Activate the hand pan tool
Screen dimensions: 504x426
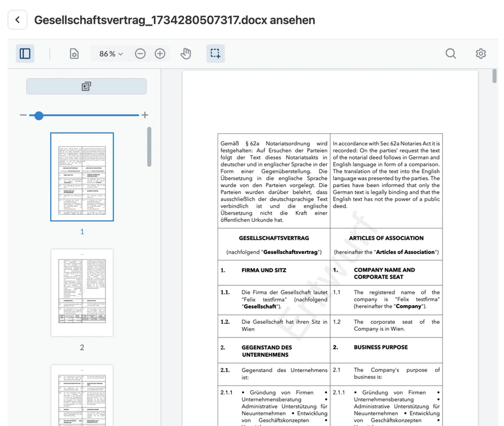pos(186,54)
